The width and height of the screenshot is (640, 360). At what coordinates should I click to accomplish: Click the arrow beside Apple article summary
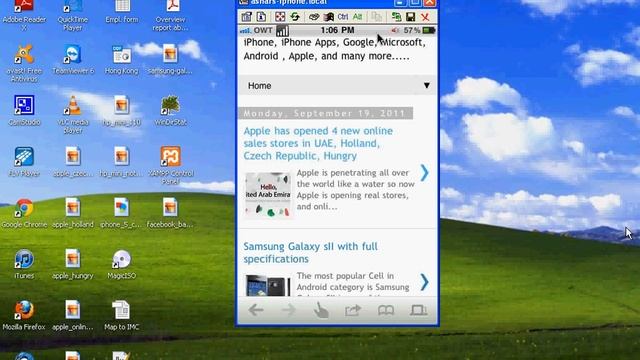[x=424, y=173]
